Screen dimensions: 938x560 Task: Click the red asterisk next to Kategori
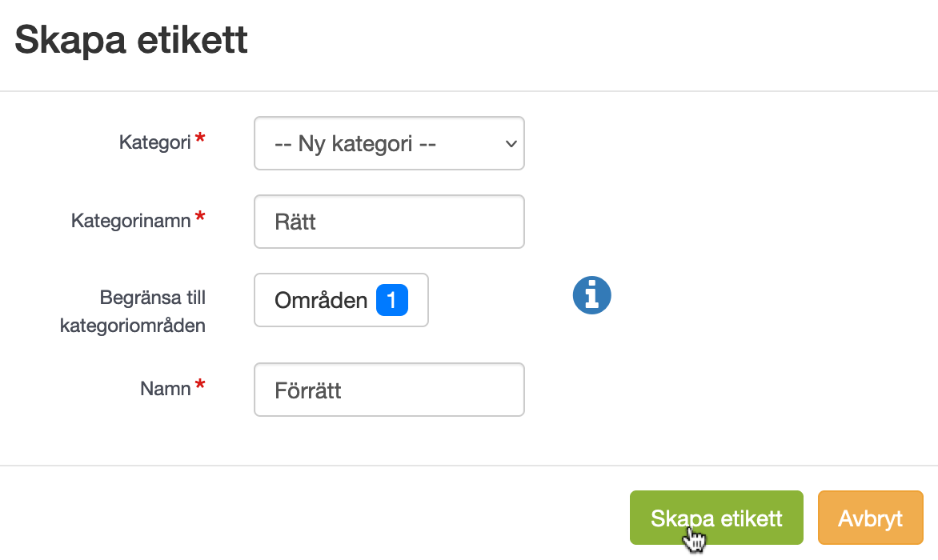pyautogui.click(x=200, y=138)
